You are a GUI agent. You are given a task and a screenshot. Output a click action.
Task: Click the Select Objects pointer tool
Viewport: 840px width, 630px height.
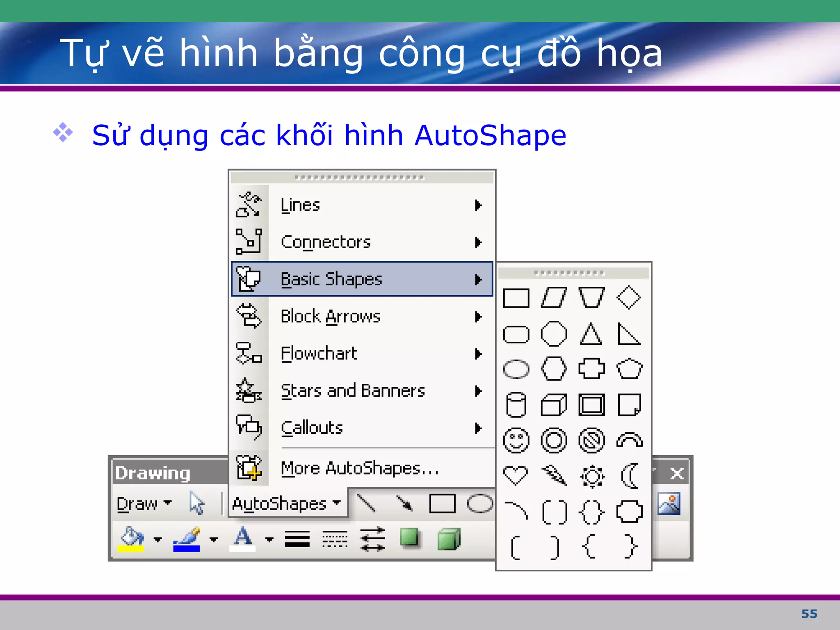coord(197,503)
